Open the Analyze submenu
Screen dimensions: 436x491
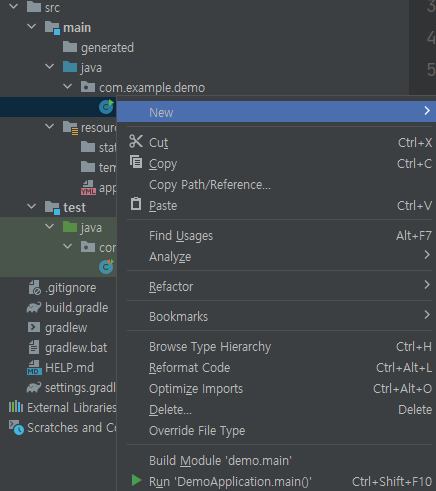tap(276, 256)
